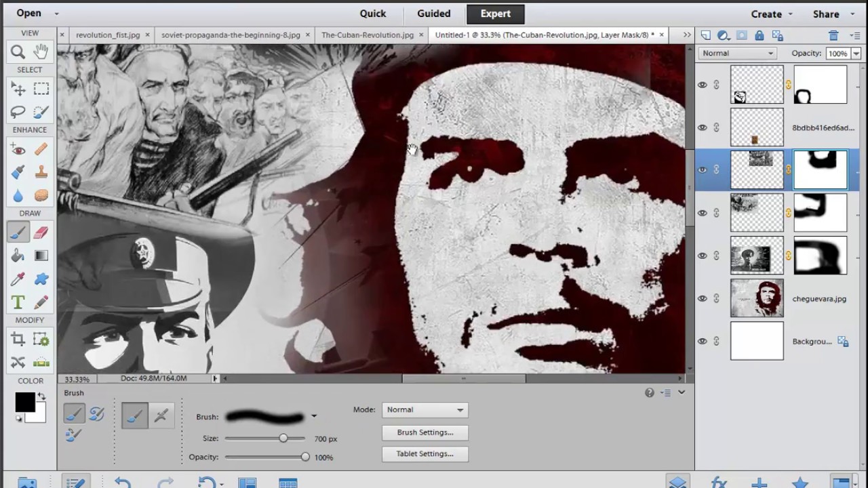868x488 pixels.
Task: Switch to Expert mode
Action: [x=496, y=14]
